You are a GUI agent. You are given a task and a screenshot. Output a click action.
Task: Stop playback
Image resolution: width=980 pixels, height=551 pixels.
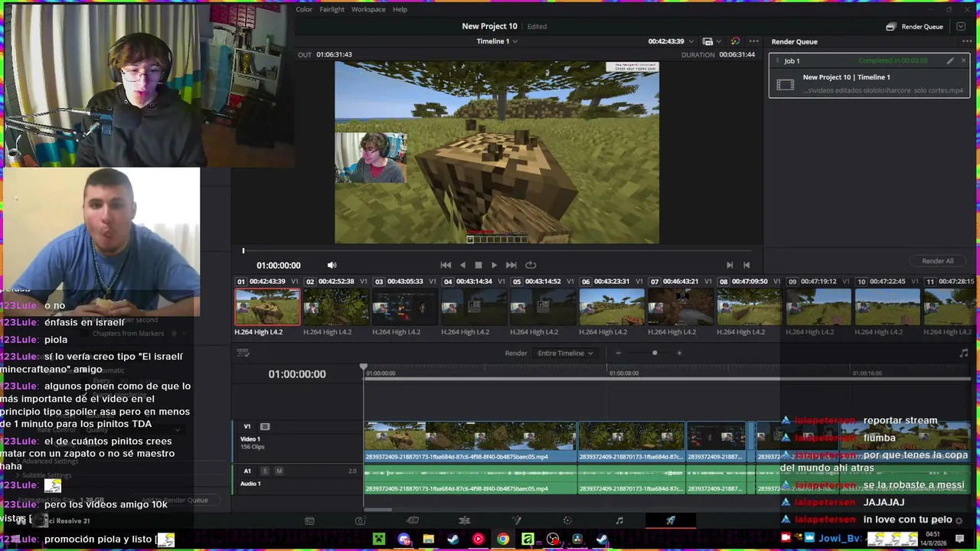coord(479,266)
